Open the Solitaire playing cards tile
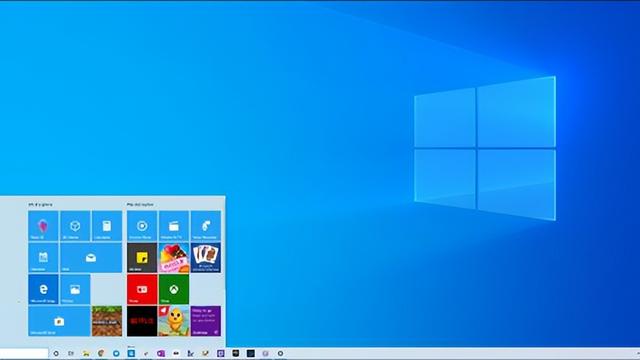This screenshot has height=360, width=640. click(205, 258)
